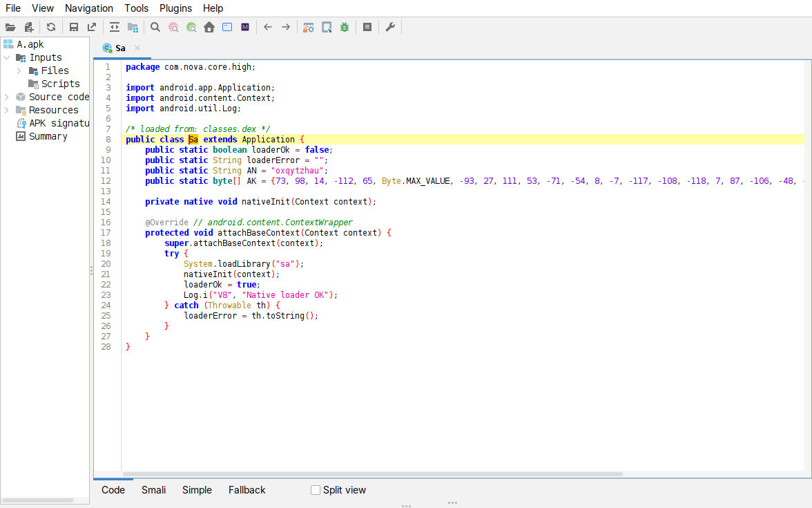The width and height of the screenshot is (812, 508).
Task: Open preferences with wrench icon
Action: click(x=391, y=28)
